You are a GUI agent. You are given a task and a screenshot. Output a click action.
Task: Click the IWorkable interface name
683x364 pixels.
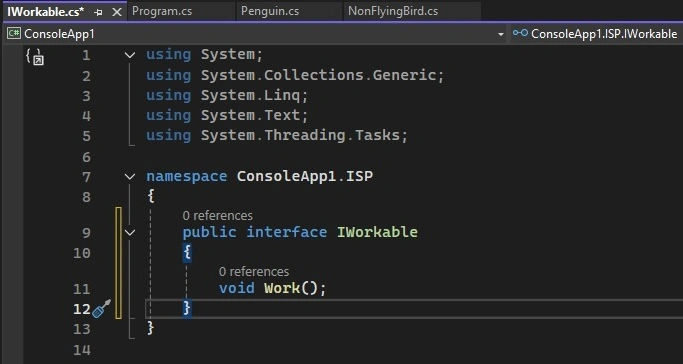point(377,232)
